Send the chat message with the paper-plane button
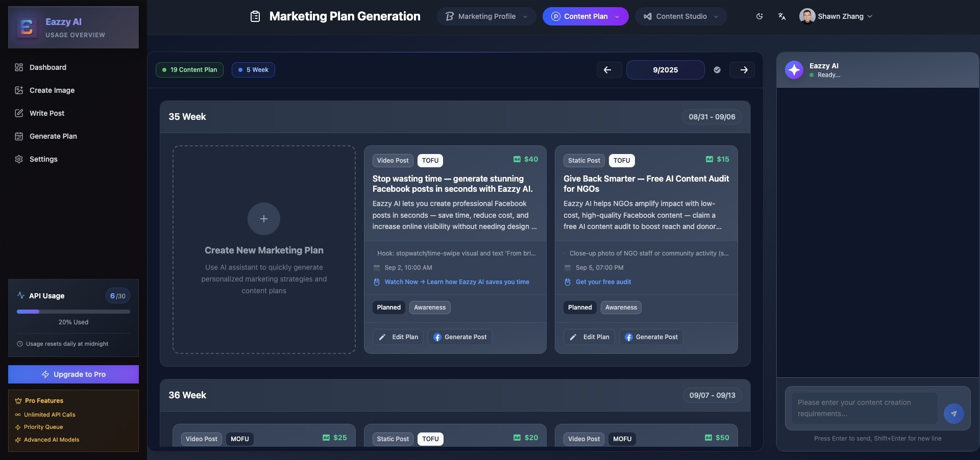The width and height of the screenshot is (980, 460). 953,414
